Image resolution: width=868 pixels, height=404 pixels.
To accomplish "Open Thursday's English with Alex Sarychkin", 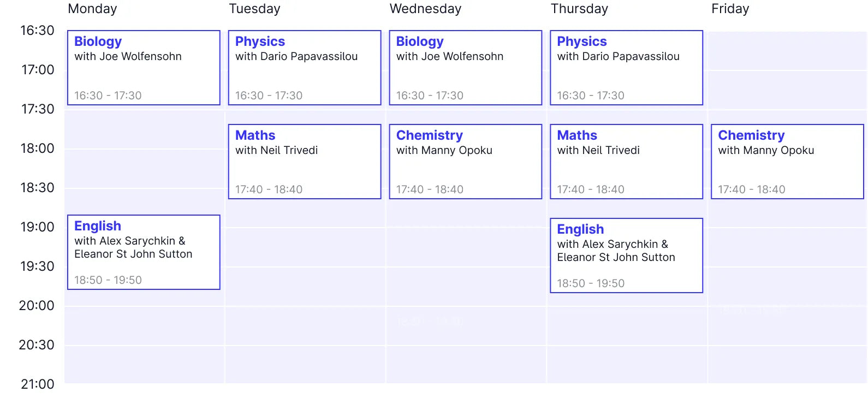I will (626, 255).
